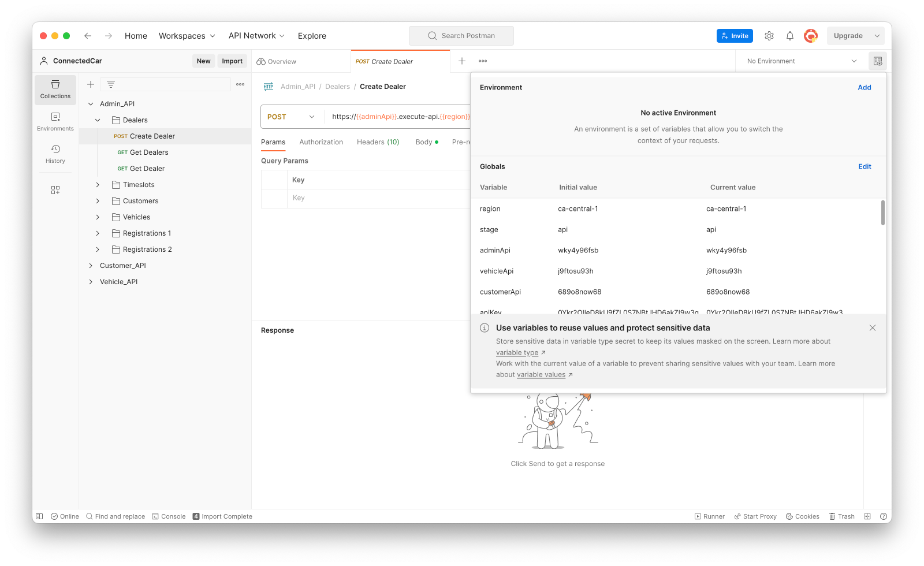
Task: Go back with the left arrow
Action: click(x=88, y=36)
